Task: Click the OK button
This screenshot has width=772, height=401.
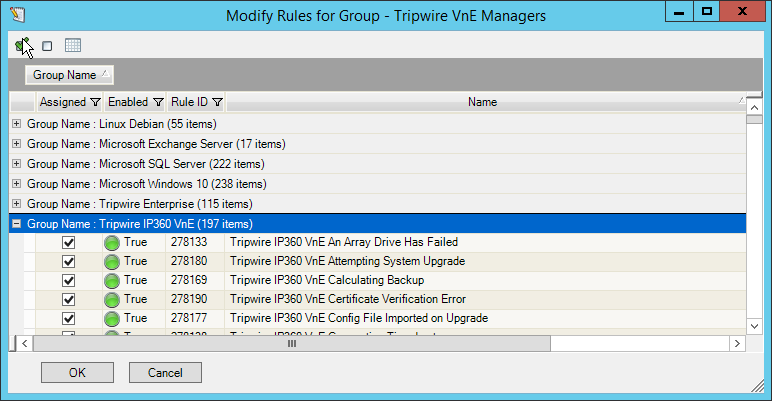Action: 77,372
